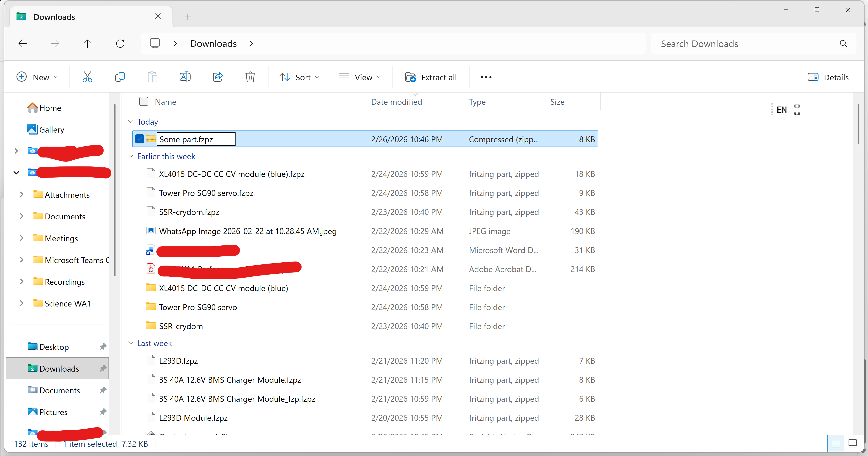This screenshot has width=868, height=456.
Task: Navigate up one folder level
Action: 87,44
